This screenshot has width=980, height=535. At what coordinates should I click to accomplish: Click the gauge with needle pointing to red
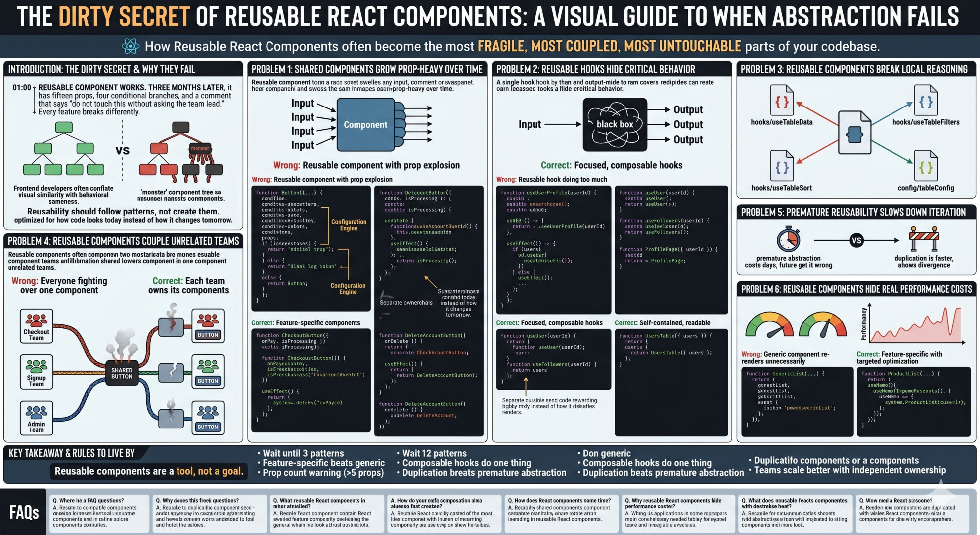[x=770, y=325]
